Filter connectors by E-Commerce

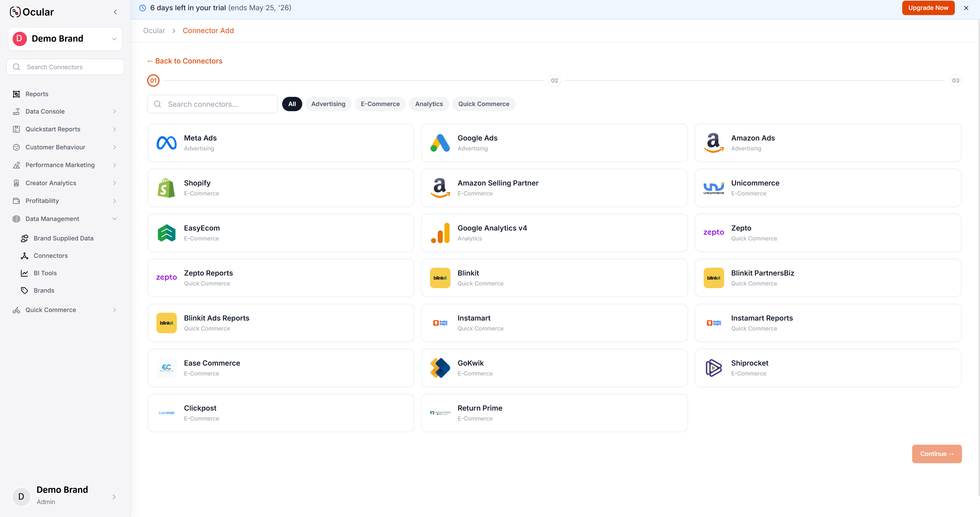point(380,104)
